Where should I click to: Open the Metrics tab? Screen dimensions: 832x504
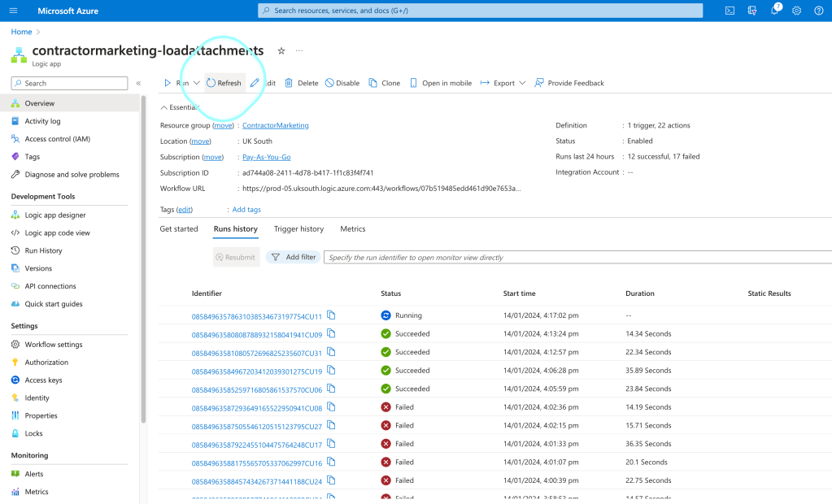click(x=353, y=228)
